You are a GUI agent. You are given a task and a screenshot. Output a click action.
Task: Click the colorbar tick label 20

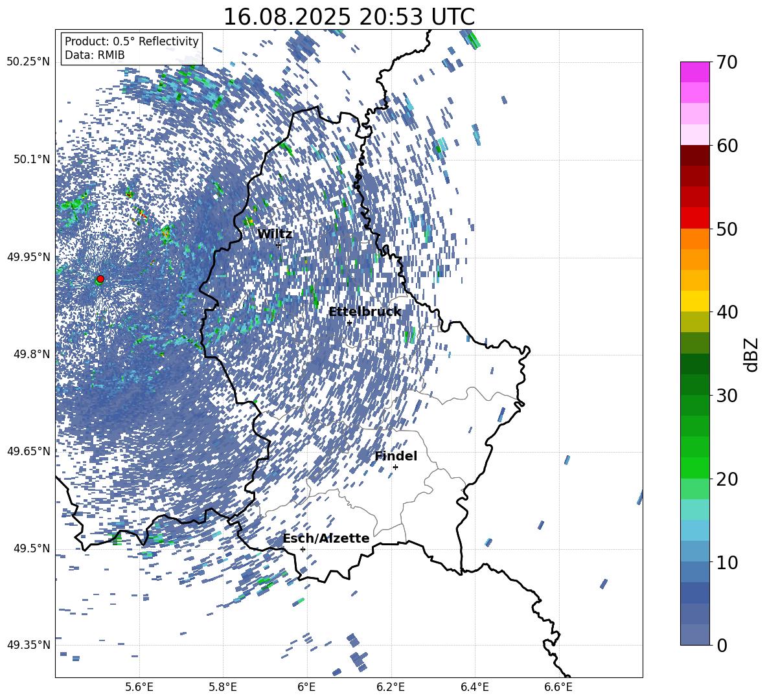pos(727,479)
